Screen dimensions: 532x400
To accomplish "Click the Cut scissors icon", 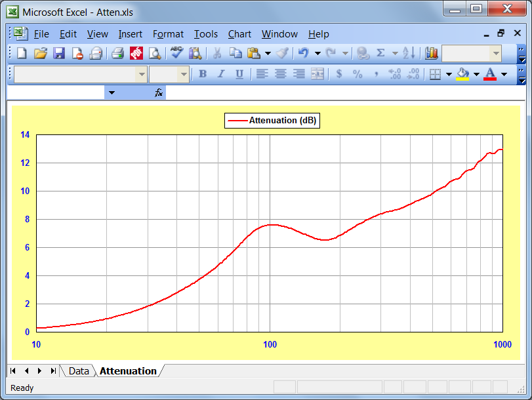I will coord(217,53).
